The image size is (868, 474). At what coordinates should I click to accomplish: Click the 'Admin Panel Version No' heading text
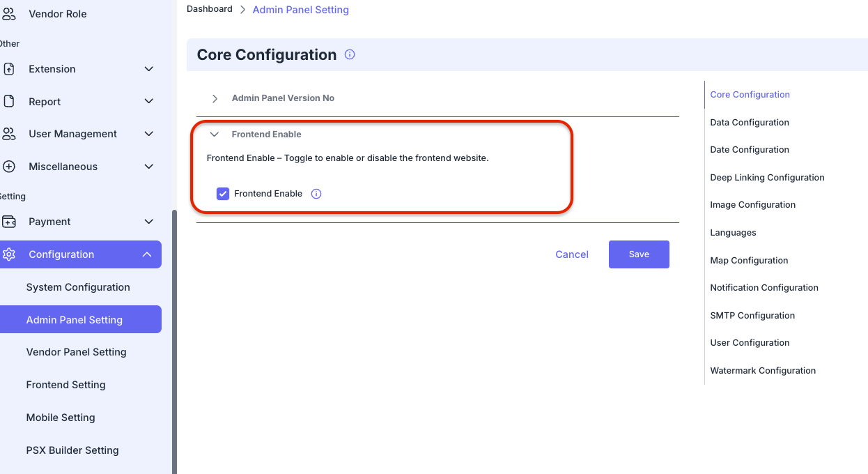(283, 98)
